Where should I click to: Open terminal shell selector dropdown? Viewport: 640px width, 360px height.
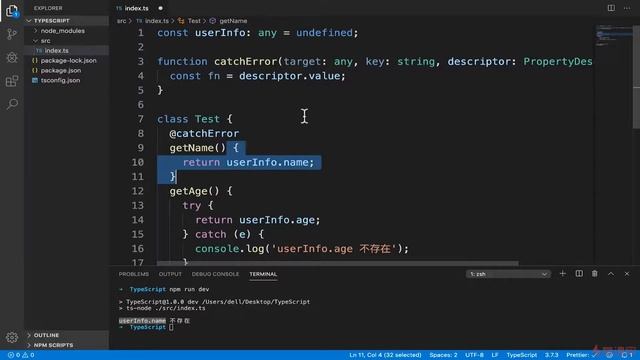508,274
